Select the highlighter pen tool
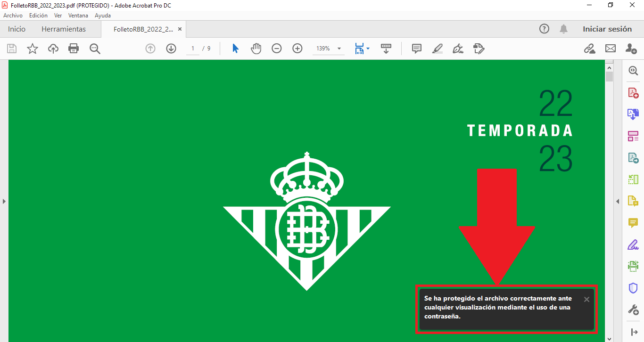Viewport: 644px width, 342px height. pyautogui.click(x=438, y=49)
